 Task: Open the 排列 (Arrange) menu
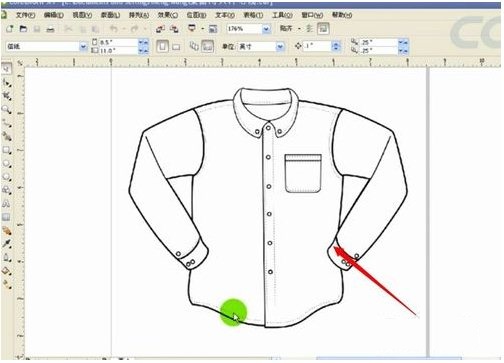pyautogui.click(x=139, y=15)
